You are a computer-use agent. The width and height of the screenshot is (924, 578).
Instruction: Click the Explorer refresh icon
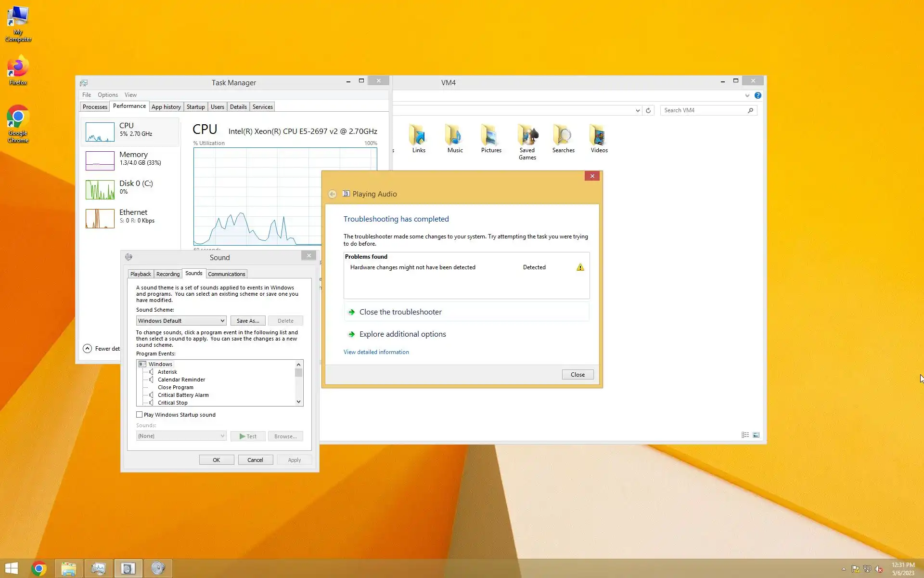click(x=648, y=111)
